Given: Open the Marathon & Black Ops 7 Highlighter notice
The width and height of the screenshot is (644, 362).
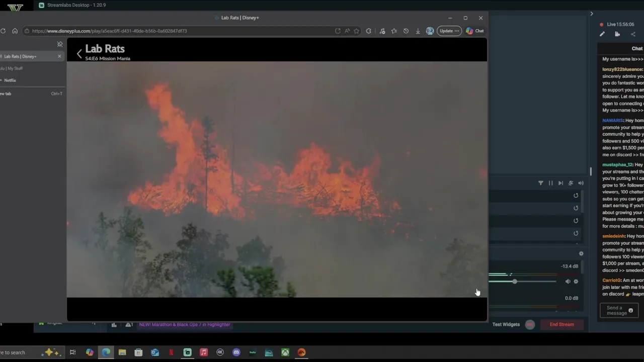Looking at the screenshot, I should [185, 324].
